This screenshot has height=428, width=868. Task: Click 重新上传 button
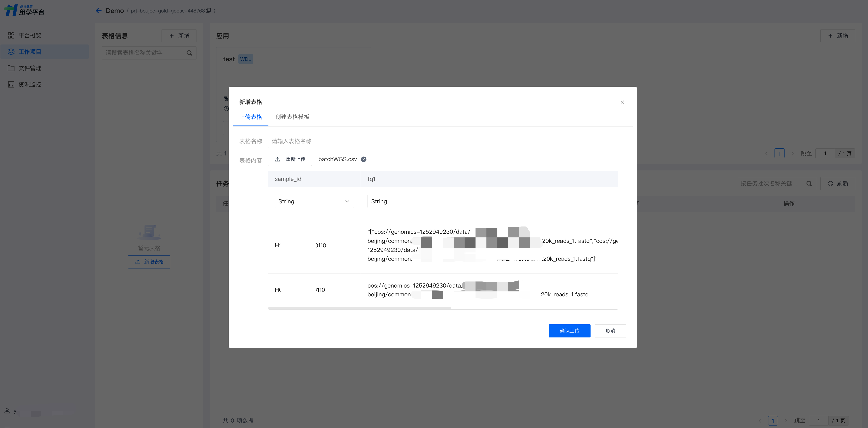tap(290, 159)
